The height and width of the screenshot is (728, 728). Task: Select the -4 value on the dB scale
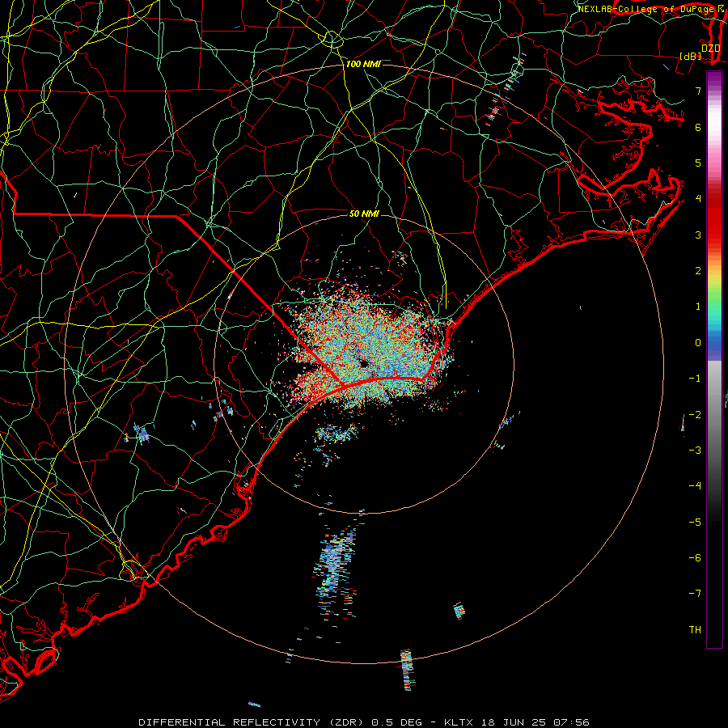coord(695,486)
